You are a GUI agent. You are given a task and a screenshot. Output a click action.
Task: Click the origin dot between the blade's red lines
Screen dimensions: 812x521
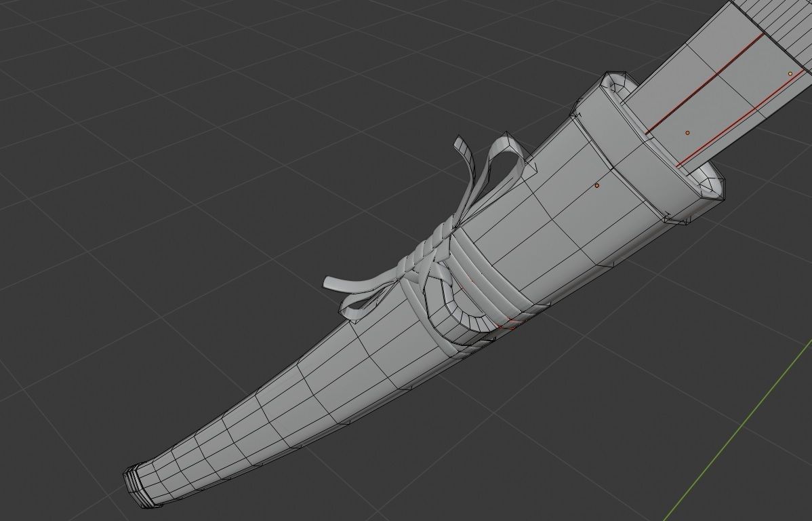(x=687, y=133)
